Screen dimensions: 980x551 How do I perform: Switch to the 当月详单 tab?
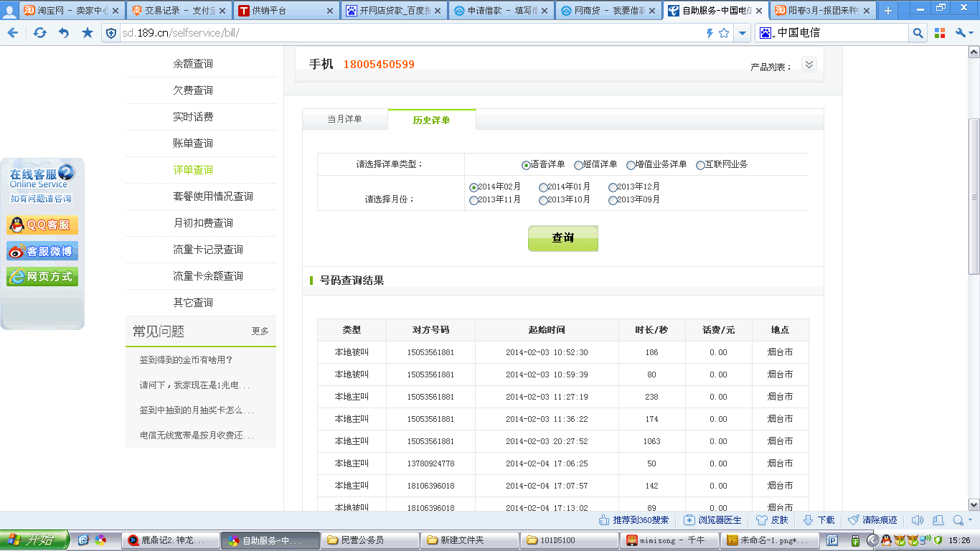344,120
